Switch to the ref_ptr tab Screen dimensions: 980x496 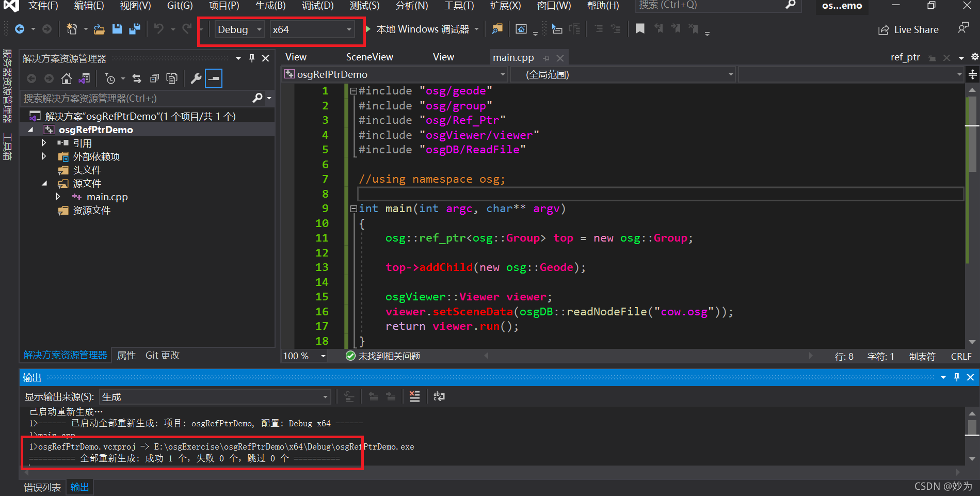click(905, 57)
